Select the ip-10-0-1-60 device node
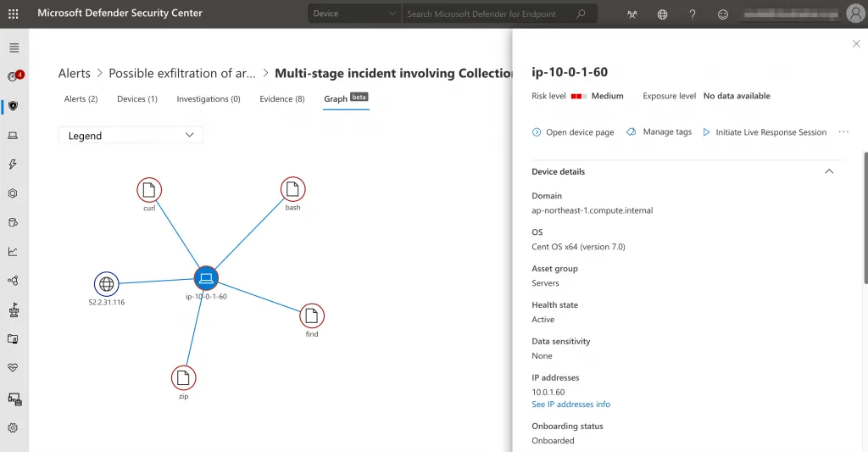868x452 pixels. pos(206,277)
